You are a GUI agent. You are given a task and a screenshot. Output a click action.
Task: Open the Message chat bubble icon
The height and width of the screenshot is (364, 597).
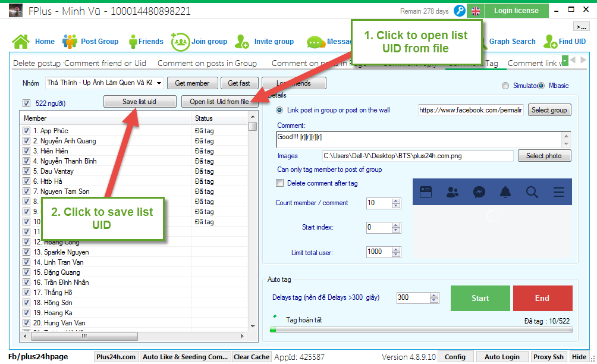pyautogui.click(x=316, y=42)
